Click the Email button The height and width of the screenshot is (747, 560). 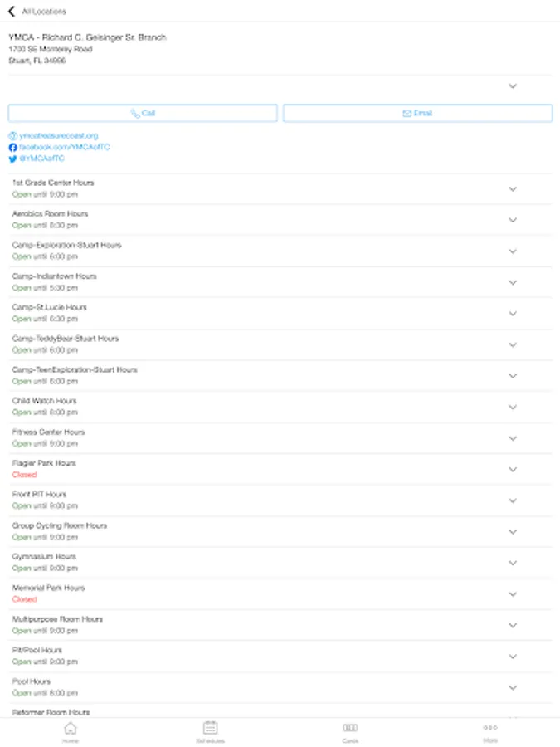coord(418,113)
